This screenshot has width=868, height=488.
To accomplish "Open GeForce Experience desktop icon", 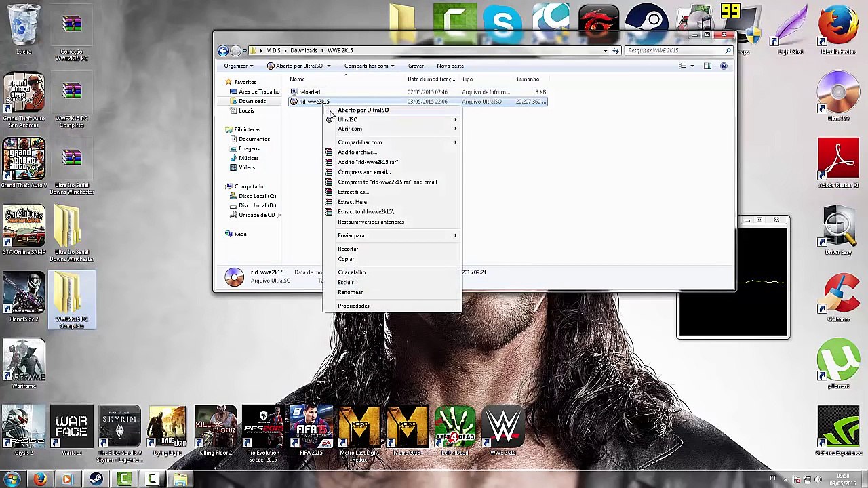I will coord(838,431).
